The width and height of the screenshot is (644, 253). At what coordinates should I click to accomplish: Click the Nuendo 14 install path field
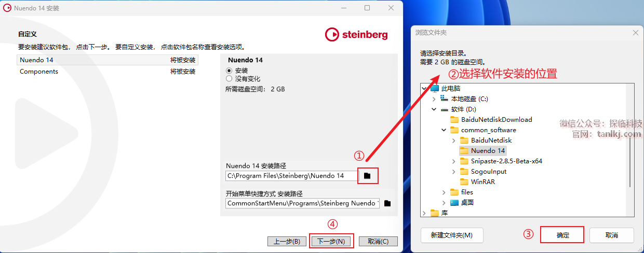click(292, 176)
